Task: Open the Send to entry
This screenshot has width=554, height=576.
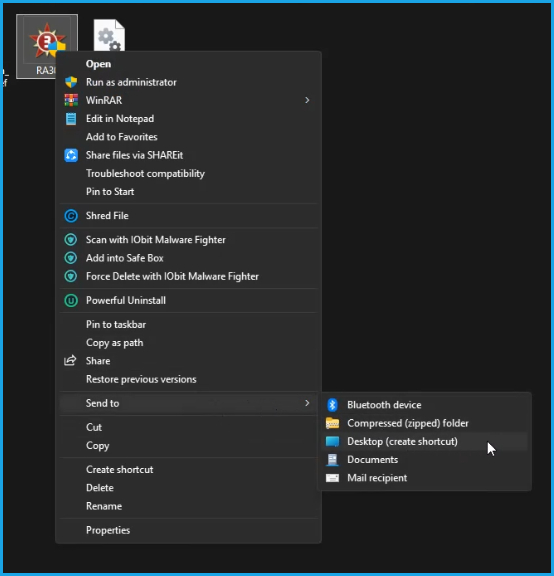Action: pos(188,403)
